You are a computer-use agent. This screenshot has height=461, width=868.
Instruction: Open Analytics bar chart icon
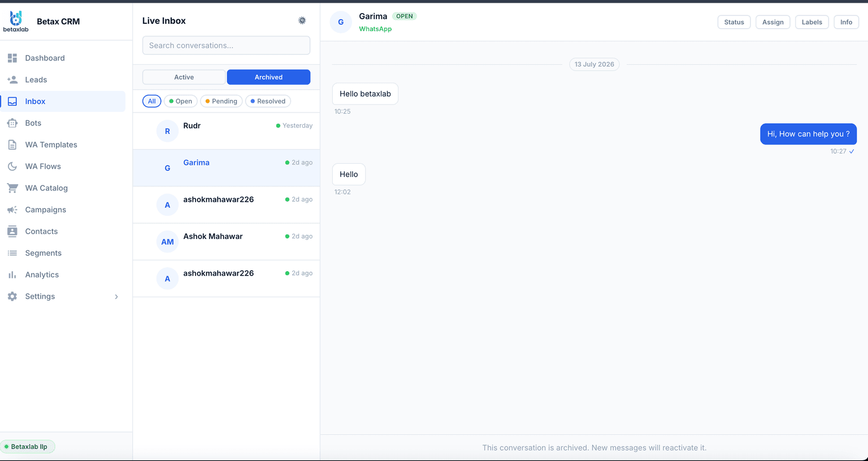pos(12,275)
